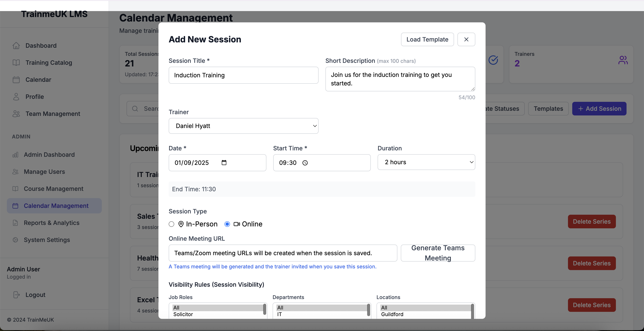644x331 pixels.
Task: Click the System Settings gear icon
Action: pyautogui.click(x=15, y=240)
